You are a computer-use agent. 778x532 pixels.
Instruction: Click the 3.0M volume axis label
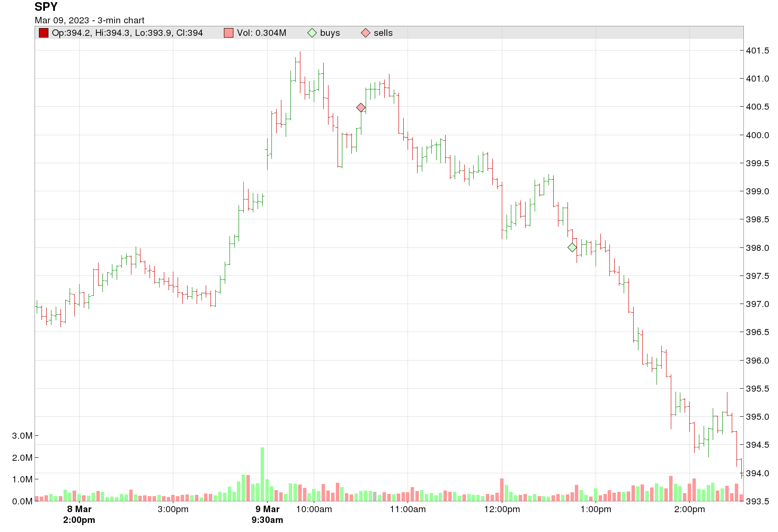(22, 436)
